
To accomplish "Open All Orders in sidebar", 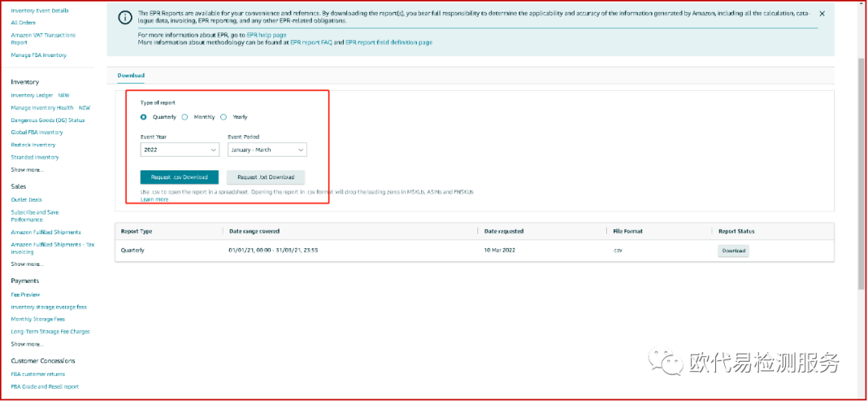I will pos(23,23).
